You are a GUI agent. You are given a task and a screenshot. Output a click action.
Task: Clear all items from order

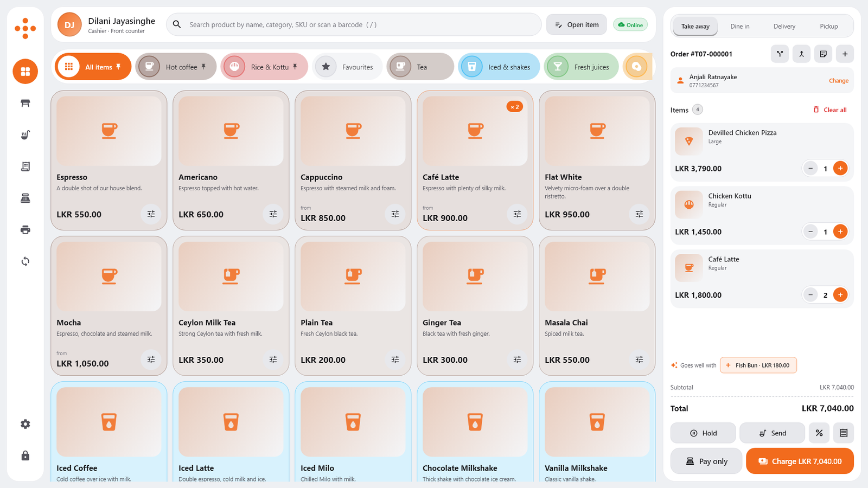(830, 110)
